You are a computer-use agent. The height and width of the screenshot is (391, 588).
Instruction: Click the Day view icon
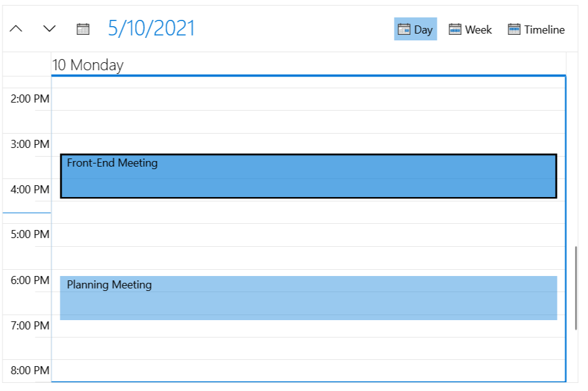pyautogui.click(x=404, y=29)
